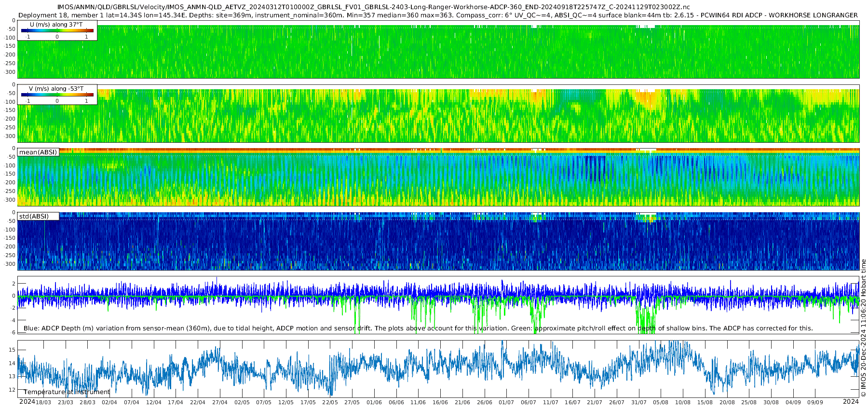Click the 31/07 date tick
868x410 pixels.
pyautogui.click(x=639, y=402)
